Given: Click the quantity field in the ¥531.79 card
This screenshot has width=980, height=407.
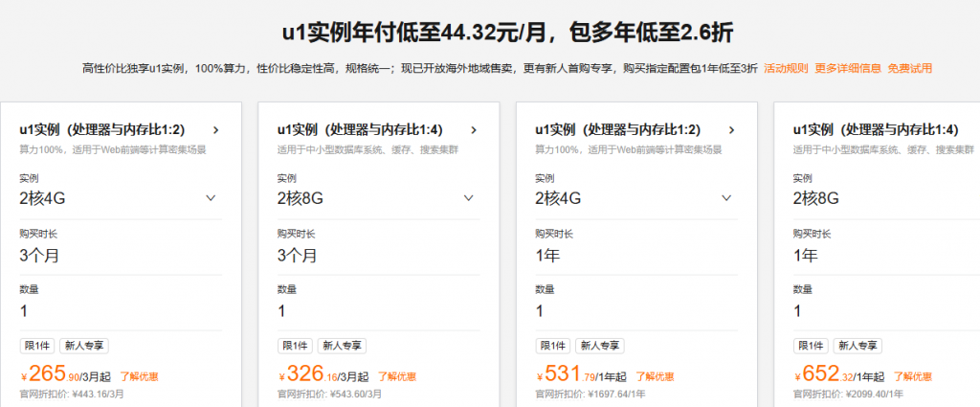Looking at the screenshot, I should click(x=540, y=310).
